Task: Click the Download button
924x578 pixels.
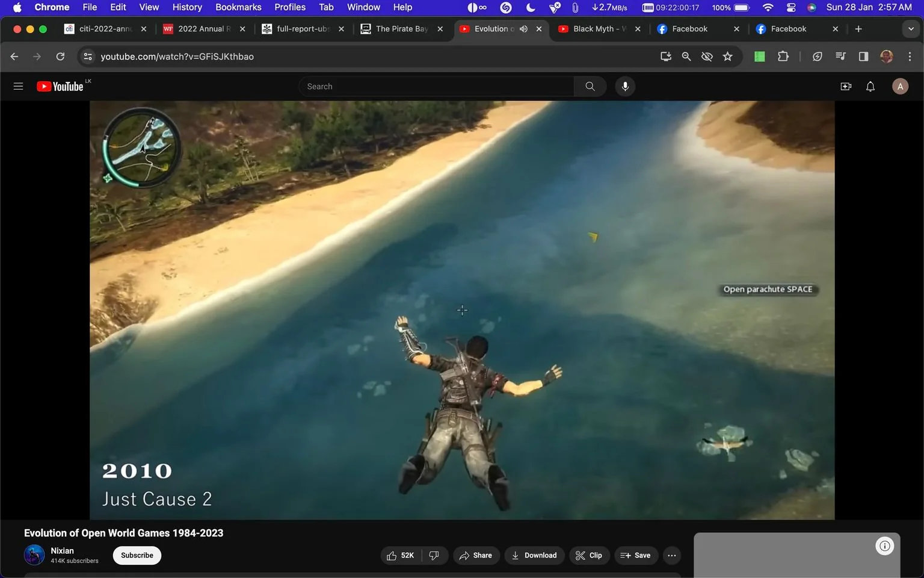Action: coord(534,555)
